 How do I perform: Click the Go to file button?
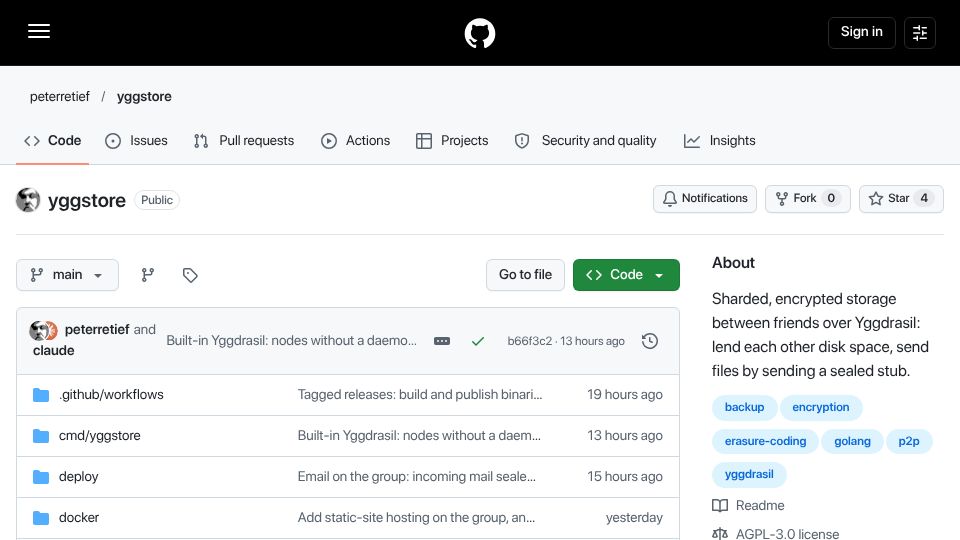pyautogui.click(x=525, y=275)
